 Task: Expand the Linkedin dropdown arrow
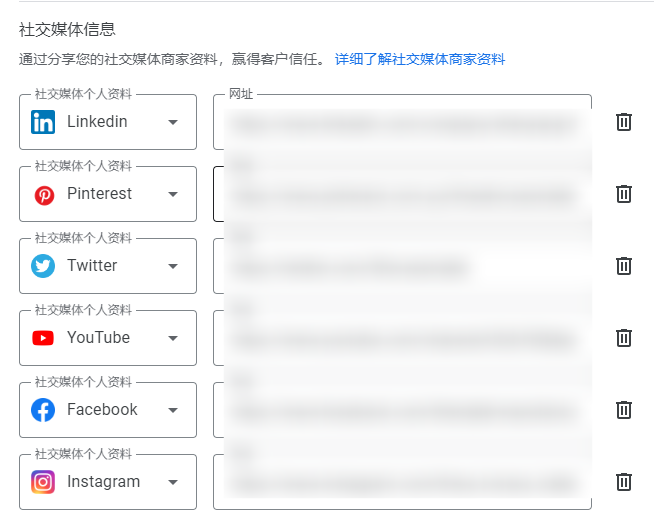click(x=173, y=122)
